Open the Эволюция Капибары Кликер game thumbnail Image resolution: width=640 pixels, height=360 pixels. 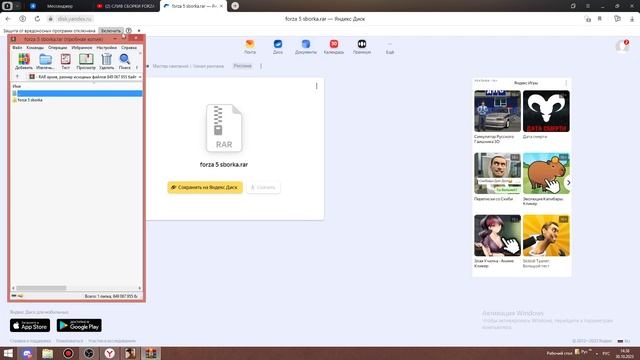(546, 173)
